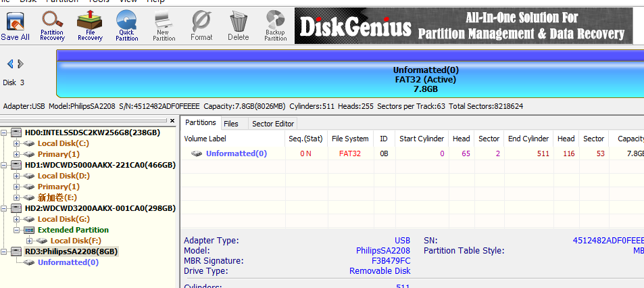Screen dimensions: 644x288
Task: Launch File Recovery tool
Action: pos(90,26)
